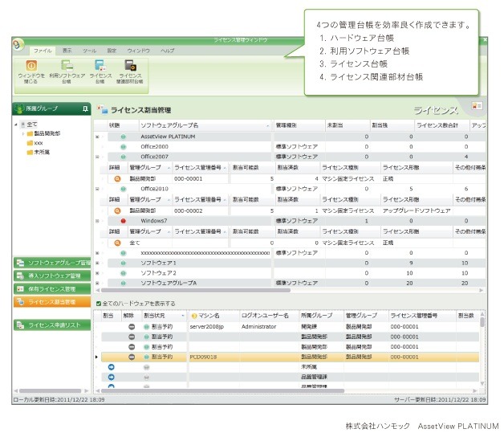
Task: Open ライセンス申請リスト in the side panel
Action: point(52,325)
